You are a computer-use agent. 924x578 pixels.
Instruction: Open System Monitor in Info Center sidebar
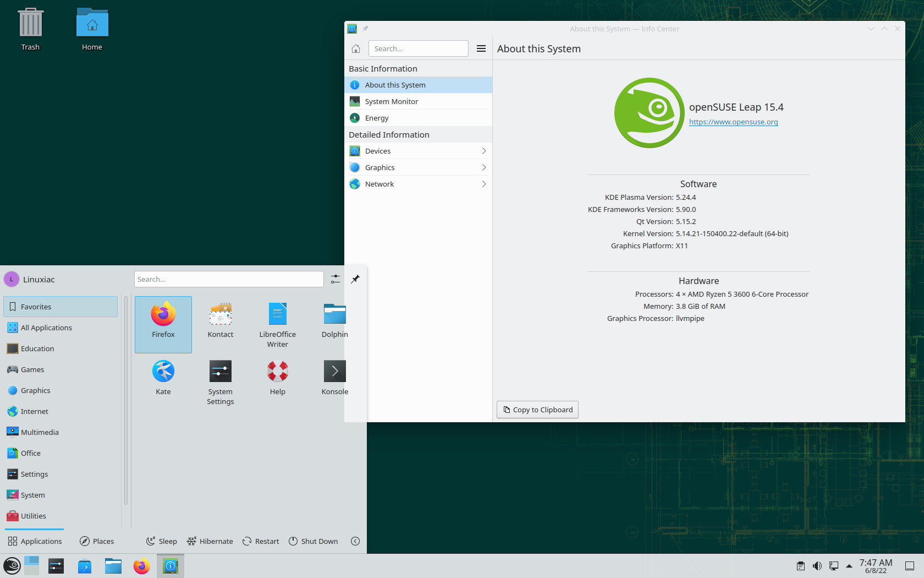(x=418, y=101)
